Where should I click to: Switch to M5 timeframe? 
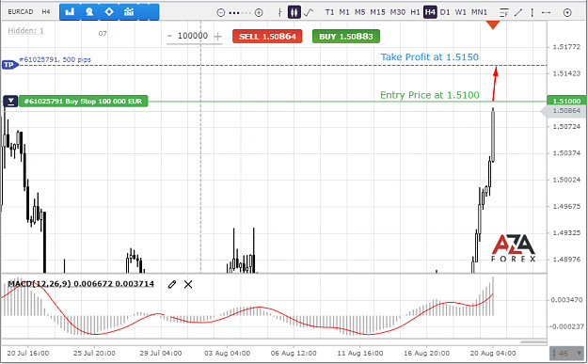click(x=359, y=12)
